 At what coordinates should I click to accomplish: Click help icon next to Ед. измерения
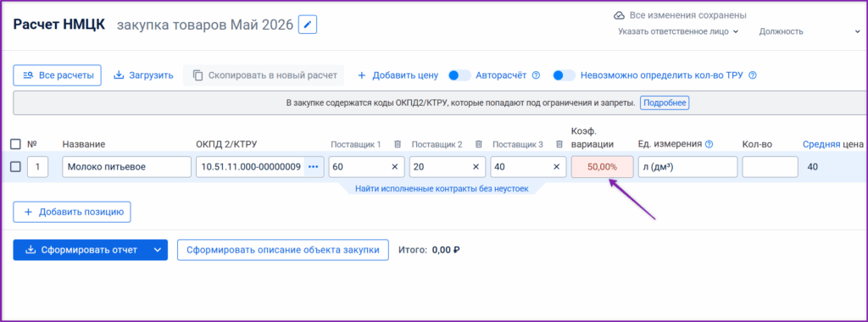coord(709,144)
